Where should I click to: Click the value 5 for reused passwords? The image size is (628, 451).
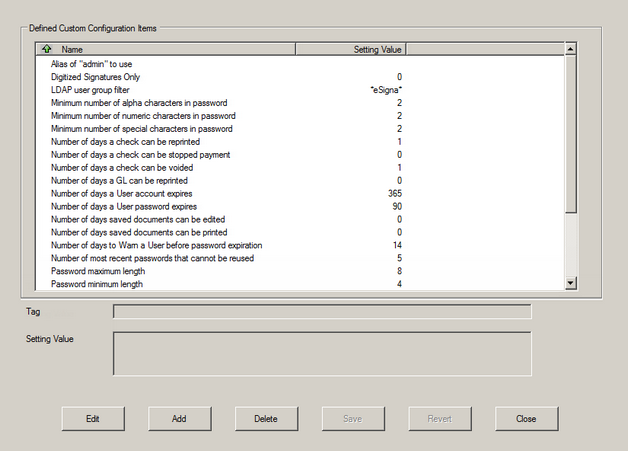(399, 258)
